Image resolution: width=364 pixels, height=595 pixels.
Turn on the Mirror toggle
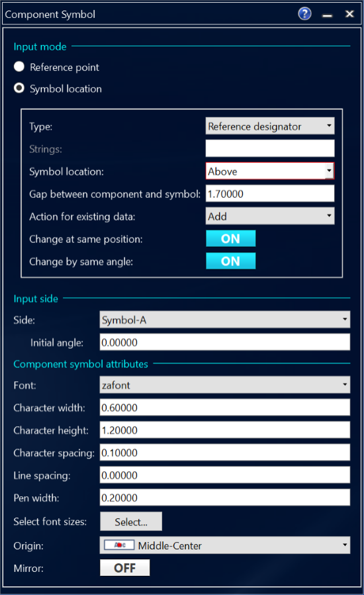[124, 568]
